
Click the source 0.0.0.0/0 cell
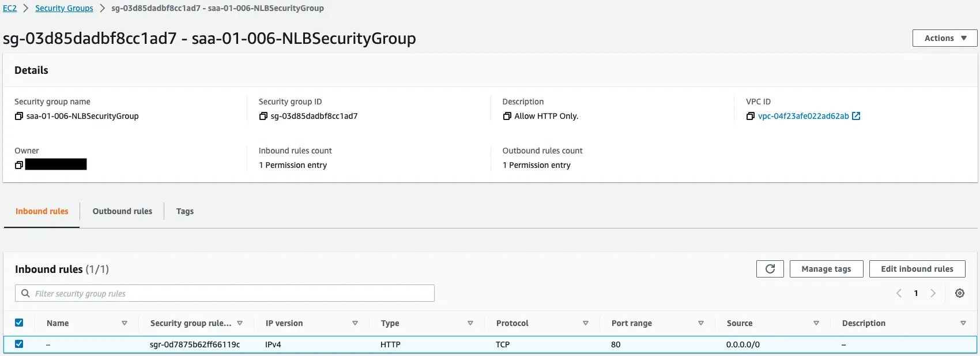pos(743,344)
